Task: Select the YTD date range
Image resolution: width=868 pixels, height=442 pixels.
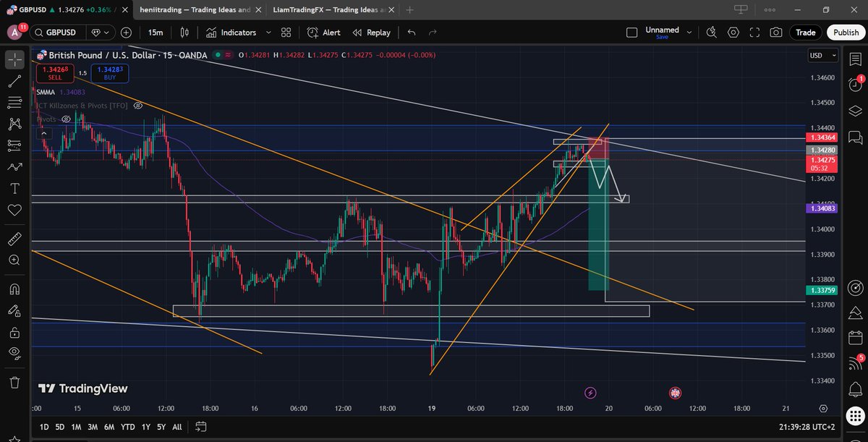Action: pos(128,427)
